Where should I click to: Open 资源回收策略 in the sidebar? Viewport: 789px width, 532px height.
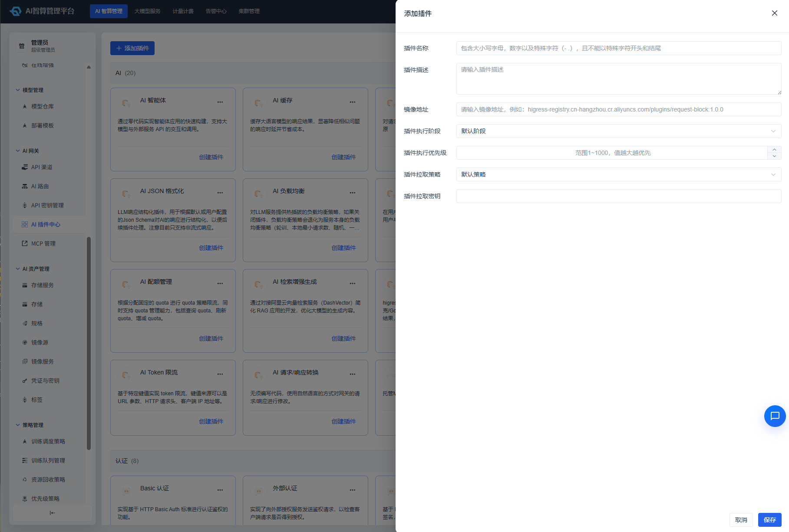point(49,479)
